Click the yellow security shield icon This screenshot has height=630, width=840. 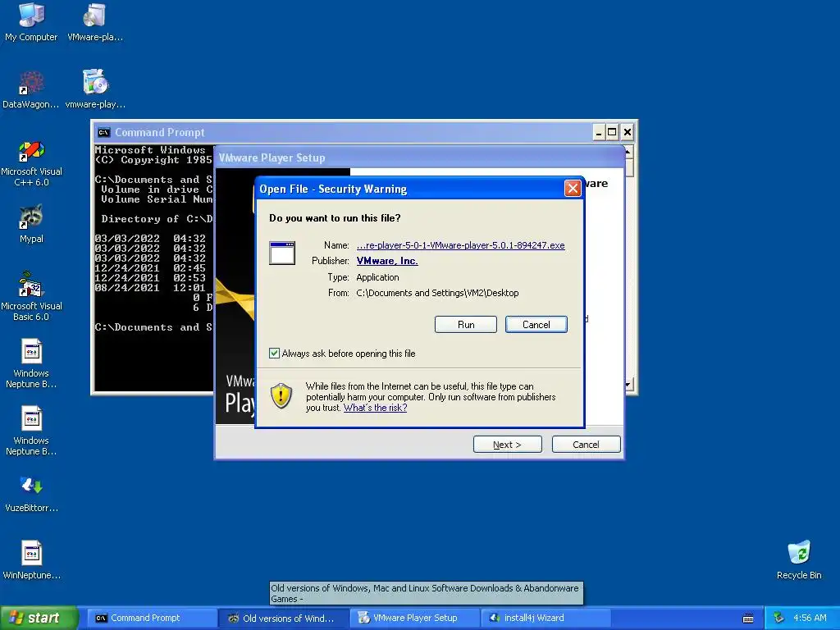tap(281, 396)
